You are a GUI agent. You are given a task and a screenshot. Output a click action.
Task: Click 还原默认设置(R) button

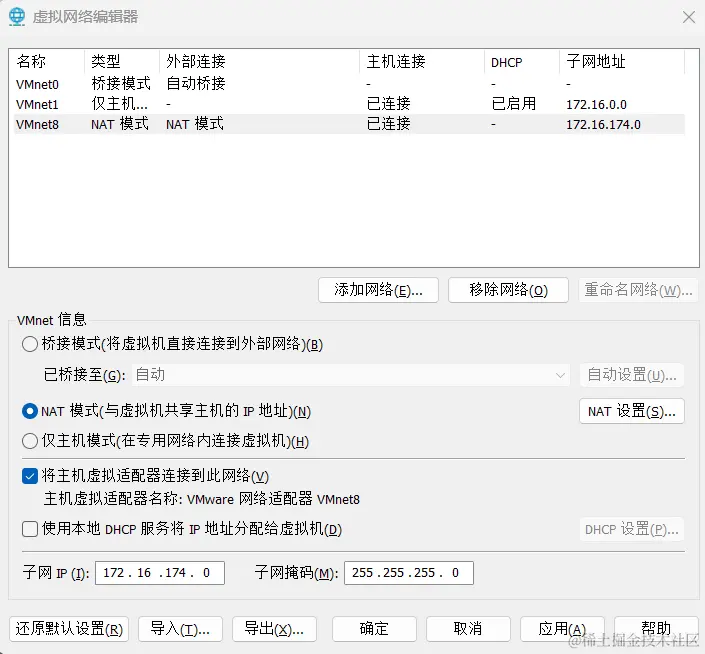pyautogui.click(x=69, y=629)
